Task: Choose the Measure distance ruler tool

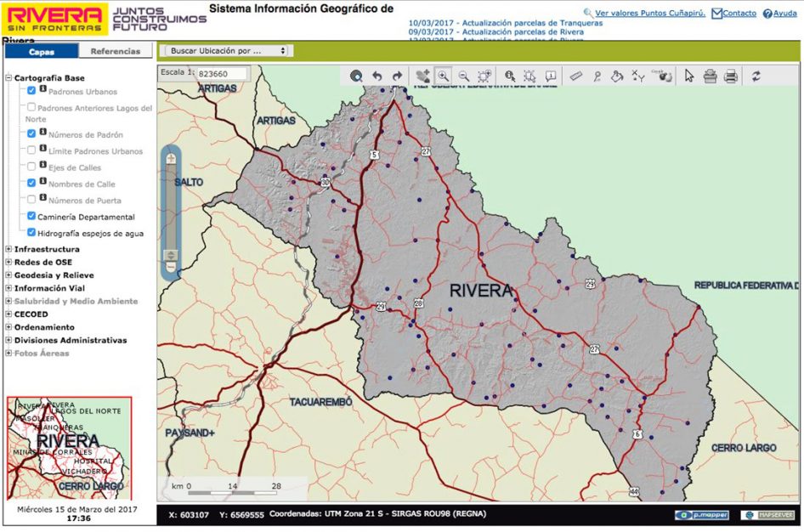Action: tap(576, 76)
